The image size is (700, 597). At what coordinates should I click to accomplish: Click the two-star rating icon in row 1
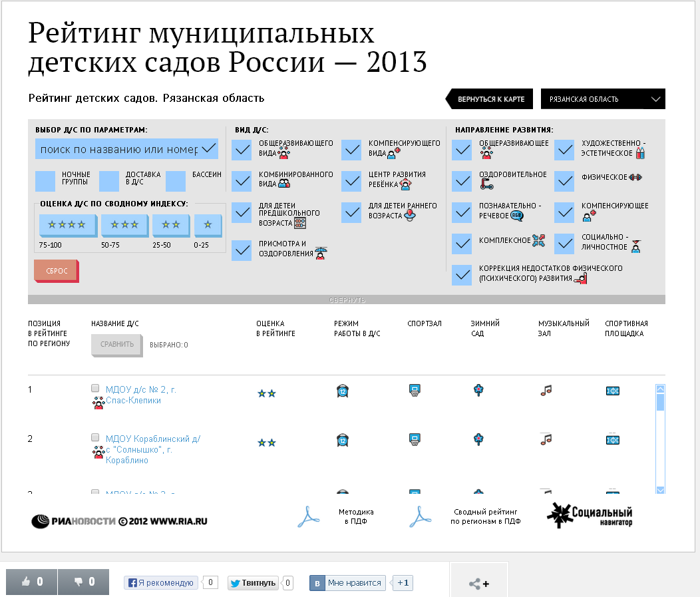[267, 393]
